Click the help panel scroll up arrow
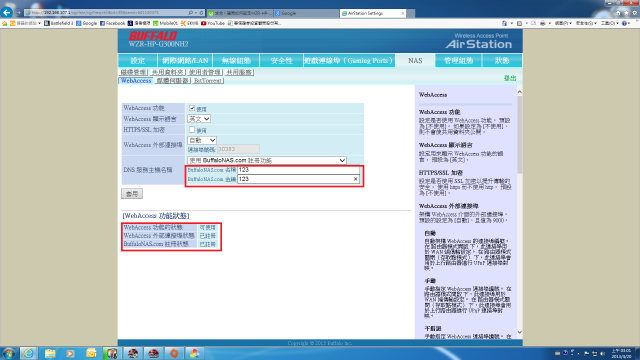The height and width of the screenshot is (360, 640). click(520, 92)
